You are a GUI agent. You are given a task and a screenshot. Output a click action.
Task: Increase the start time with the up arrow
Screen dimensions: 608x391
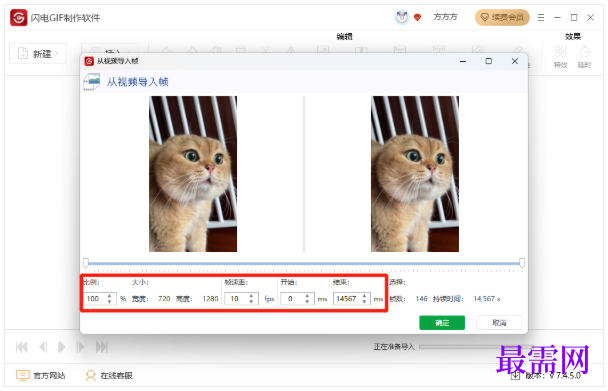tap(307, 296)
